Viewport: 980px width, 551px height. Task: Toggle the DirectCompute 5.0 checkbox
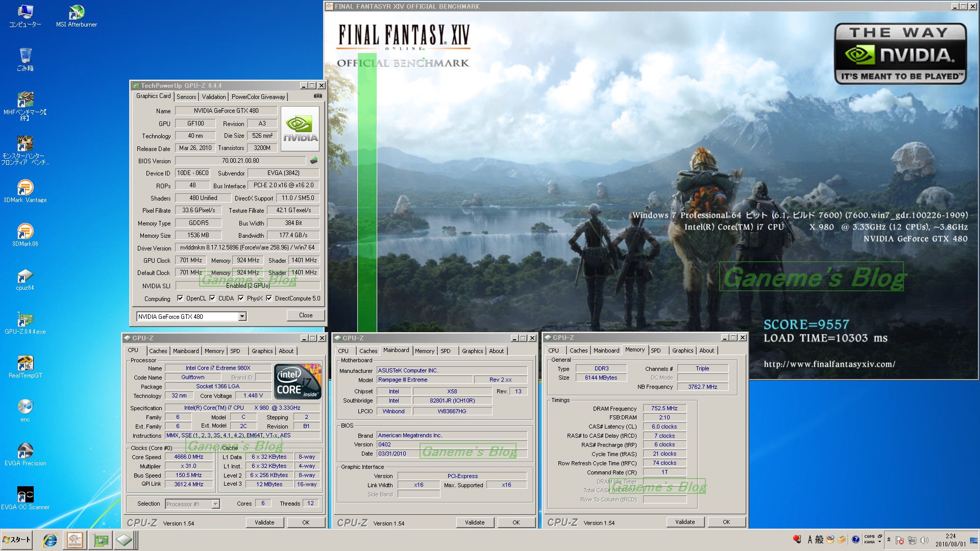tap(269, 298)
